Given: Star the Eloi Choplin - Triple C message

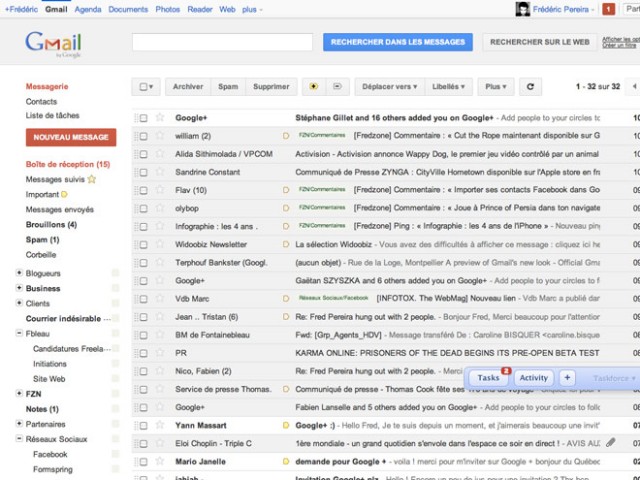Looking at the screenshot, I should (x=160, y=443).
